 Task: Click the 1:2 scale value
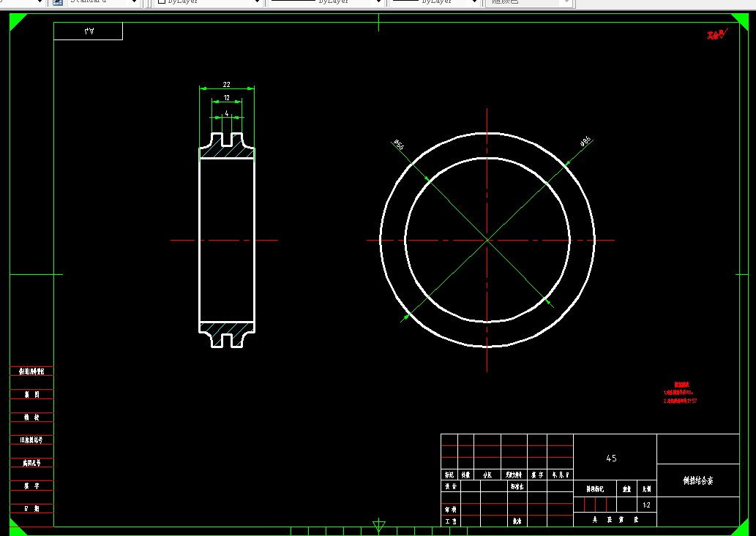click(646, 505)
